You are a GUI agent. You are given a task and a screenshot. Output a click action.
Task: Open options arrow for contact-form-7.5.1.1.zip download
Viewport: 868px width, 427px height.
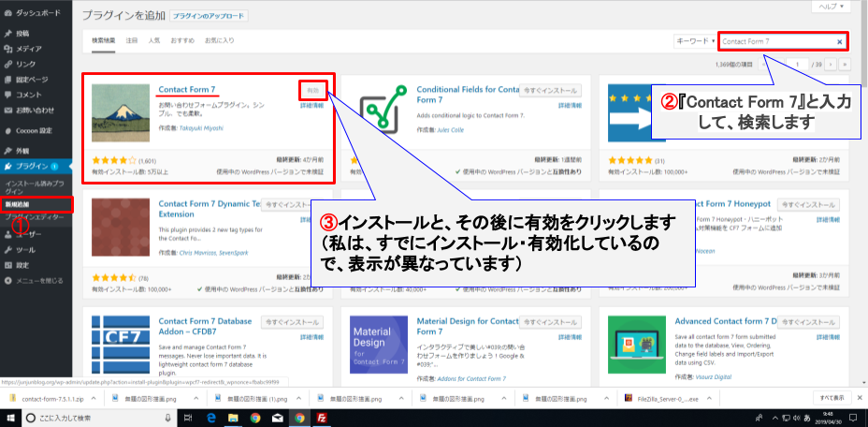click(x=94, y=398)
